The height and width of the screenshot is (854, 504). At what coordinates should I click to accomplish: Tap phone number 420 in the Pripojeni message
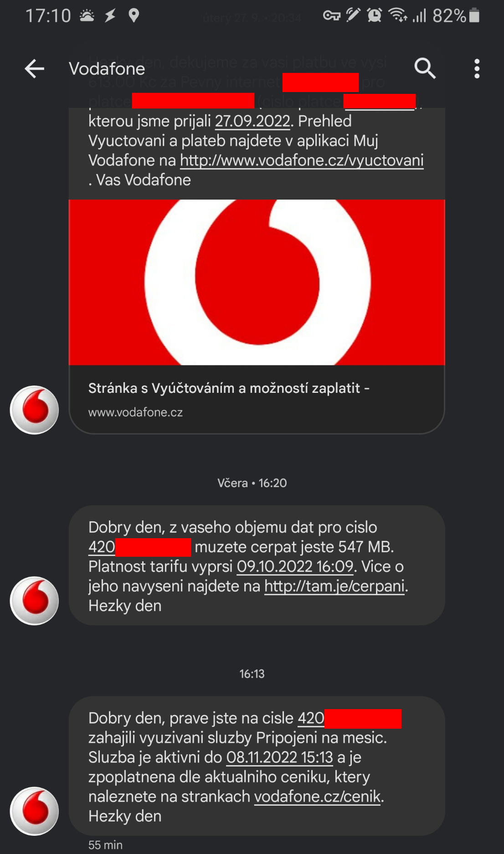[350, 718]
